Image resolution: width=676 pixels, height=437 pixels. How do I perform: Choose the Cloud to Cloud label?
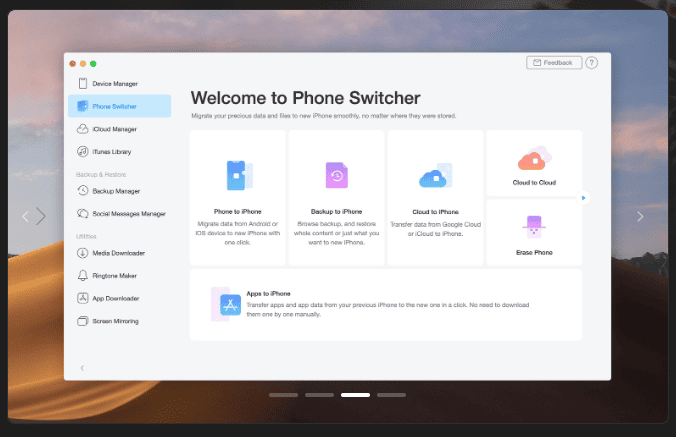(534, 183)
